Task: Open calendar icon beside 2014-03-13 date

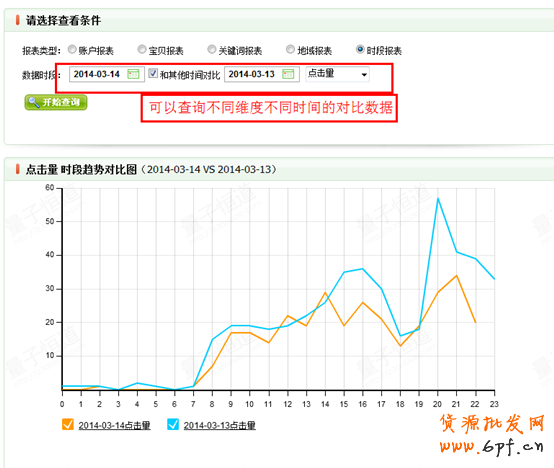Action: [x=288, y=74]
